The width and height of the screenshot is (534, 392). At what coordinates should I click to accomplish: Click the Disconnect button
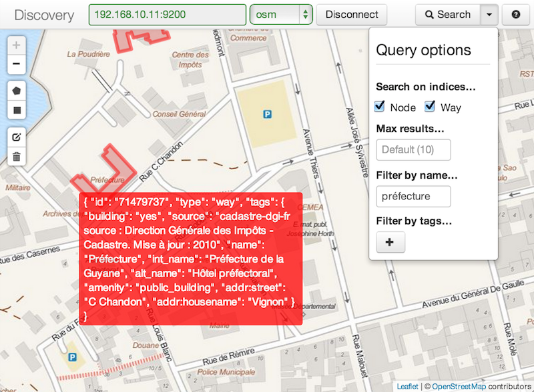(x=352, y=15)
